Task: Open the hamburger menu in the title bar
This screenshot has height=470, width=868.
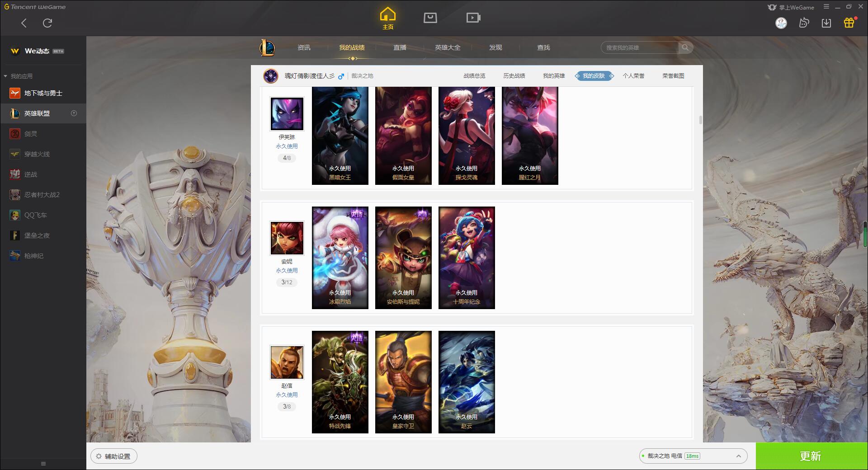Action: click(x=826, y=7)
